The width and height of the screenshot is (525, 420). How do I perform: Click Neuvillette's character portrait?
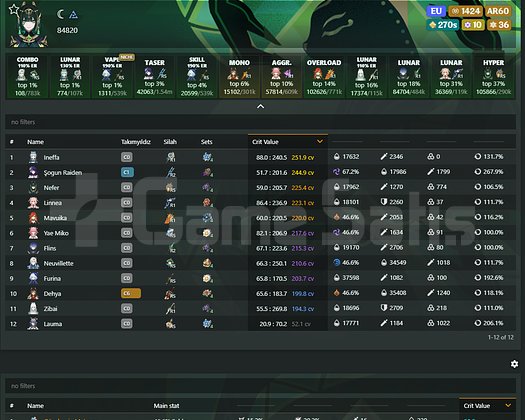point(33,263)
